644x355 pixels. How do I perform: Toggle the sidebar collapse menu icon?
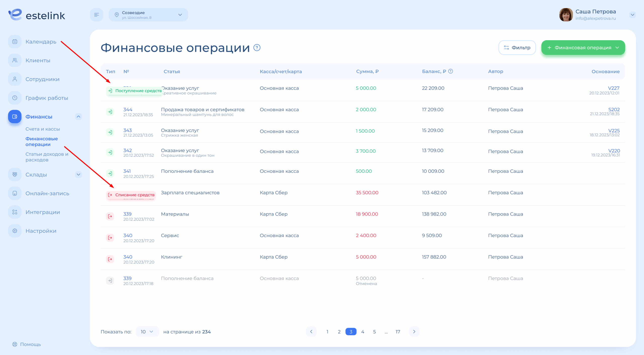[97, 15]
